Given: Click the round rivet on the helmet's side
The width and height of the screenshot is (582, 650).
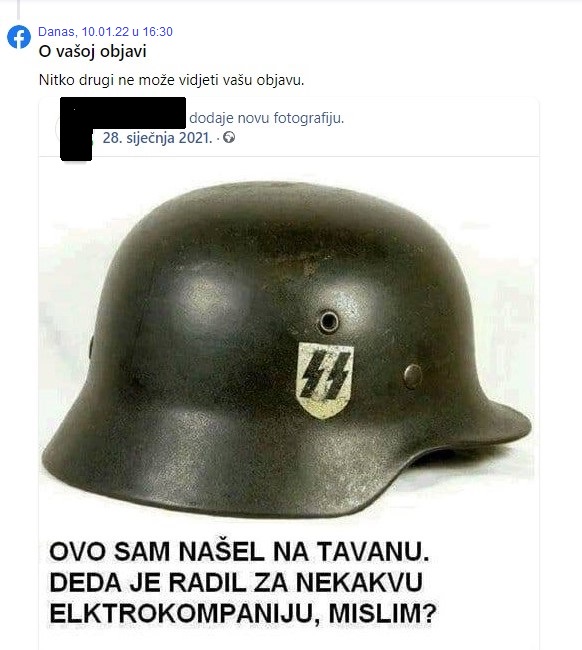Looking at the screenshot, I should pyautogui.click(x=412, y=376).
